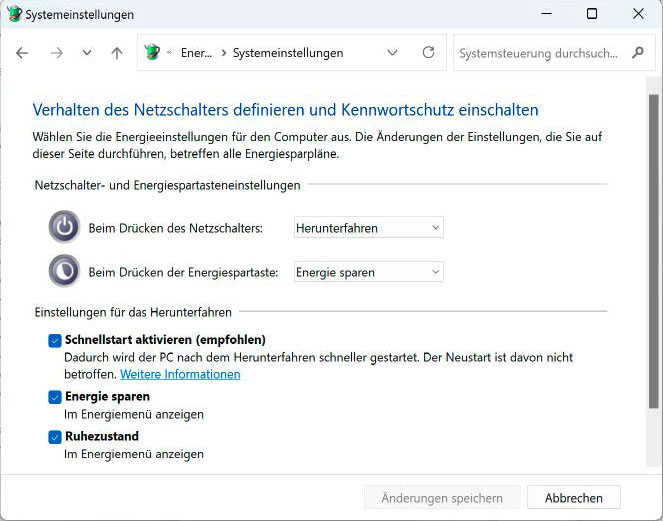Open the Netzschalter action dropdown

[x=369, y=228]
